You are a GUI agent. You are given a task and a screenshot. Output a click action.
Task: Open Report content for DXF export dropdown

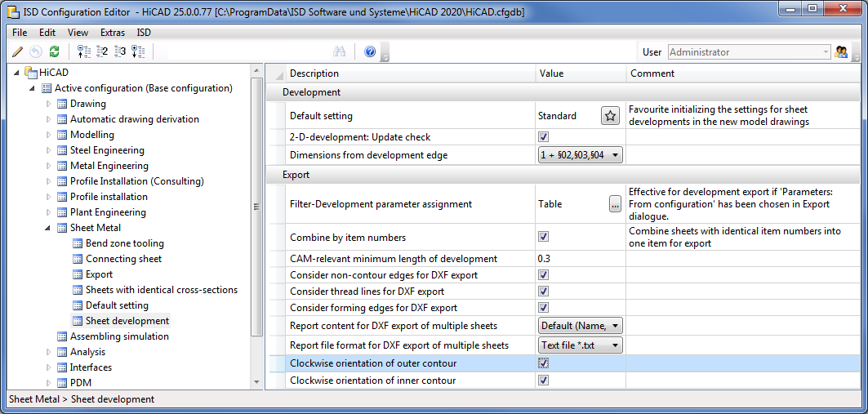[580, 325]
